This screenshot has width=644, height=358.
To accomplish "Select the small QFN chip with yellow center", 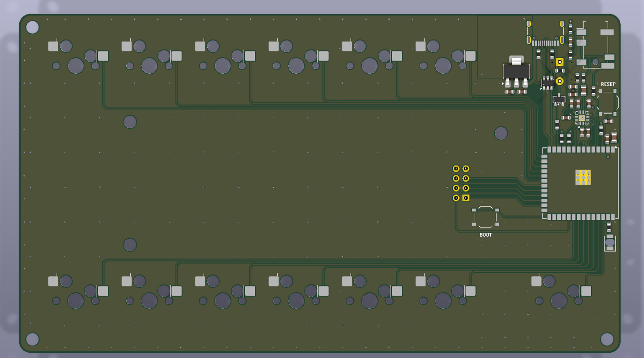I will (x=582, y=118).
